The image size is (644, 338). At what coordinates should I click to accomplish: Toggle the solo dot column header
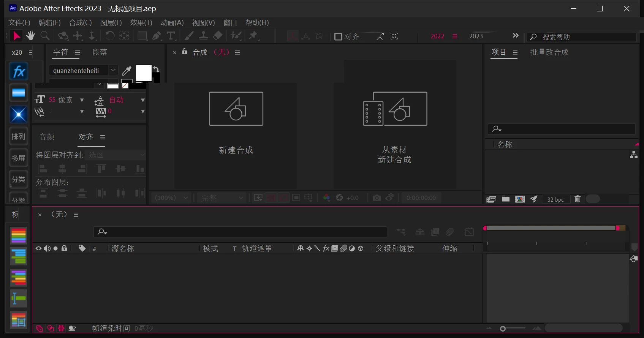point(55,248)
